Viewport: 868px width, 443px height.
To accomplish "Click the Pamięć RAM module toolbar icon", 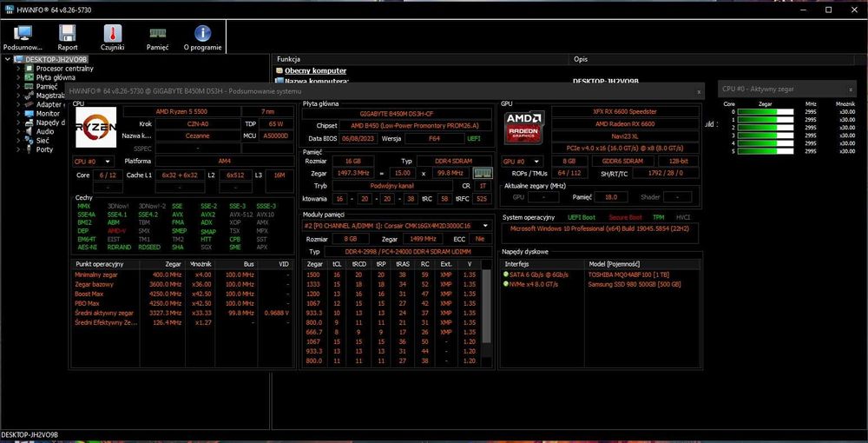I will pos(158,34).
